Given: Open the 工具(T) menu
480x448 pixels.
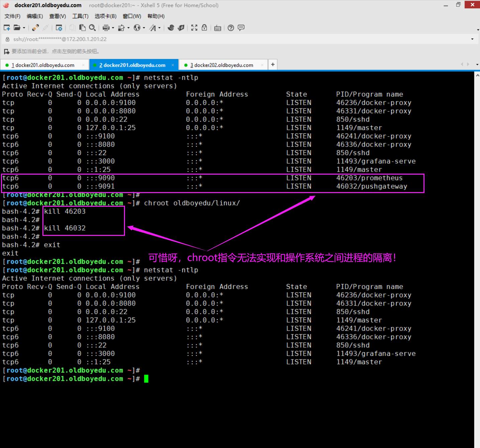Looking at the screenshot, I should click(80, 16).
